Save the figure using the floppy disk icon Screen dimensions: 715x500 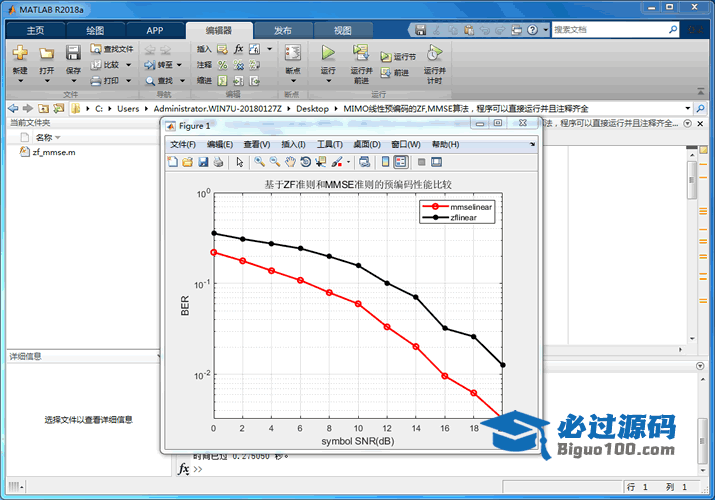pyautogui.click(x=203, y=162)
